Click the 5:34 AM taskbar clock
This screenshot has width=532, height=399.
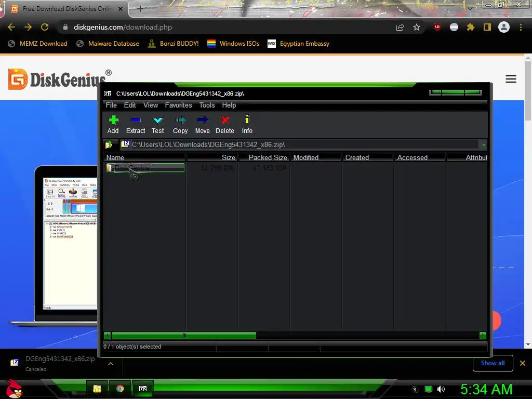(x=486, y=389)
